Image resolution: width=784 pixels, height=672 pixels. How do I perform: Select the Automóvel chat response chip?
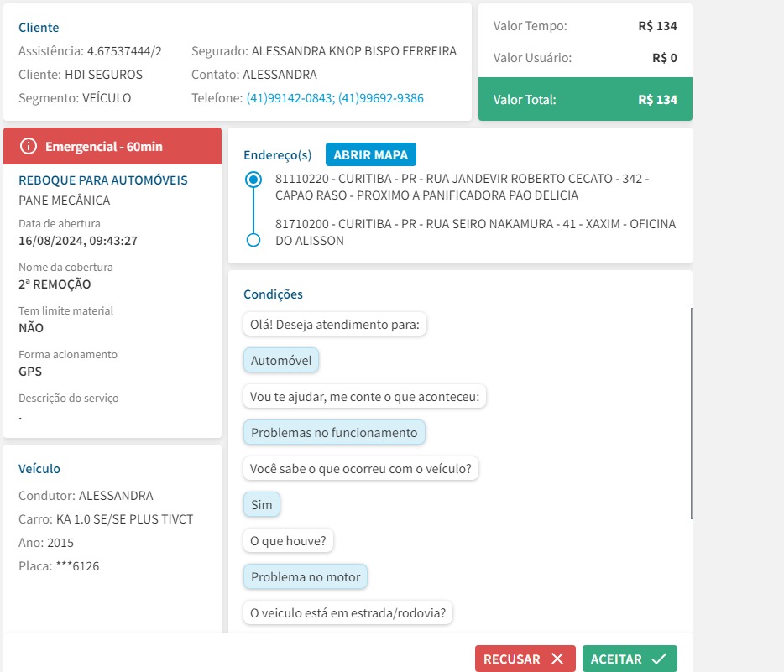click(x=281, y=362)
